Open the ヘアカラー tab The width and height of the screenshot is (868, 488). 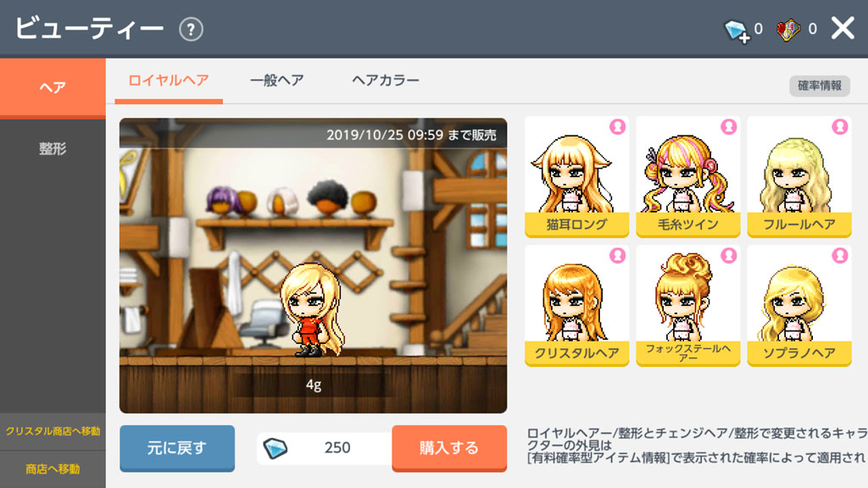pos(386,80)
